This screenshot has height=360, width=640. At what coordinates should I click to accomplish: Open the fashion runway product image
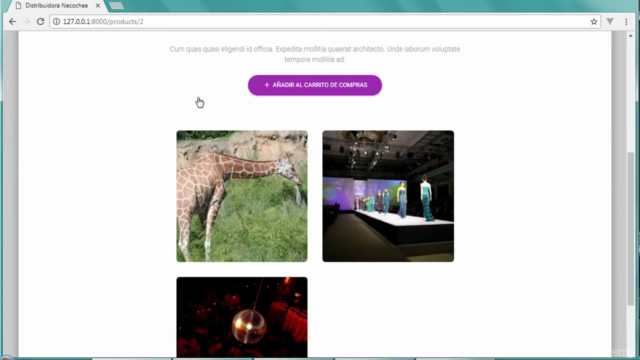[388, 196]
